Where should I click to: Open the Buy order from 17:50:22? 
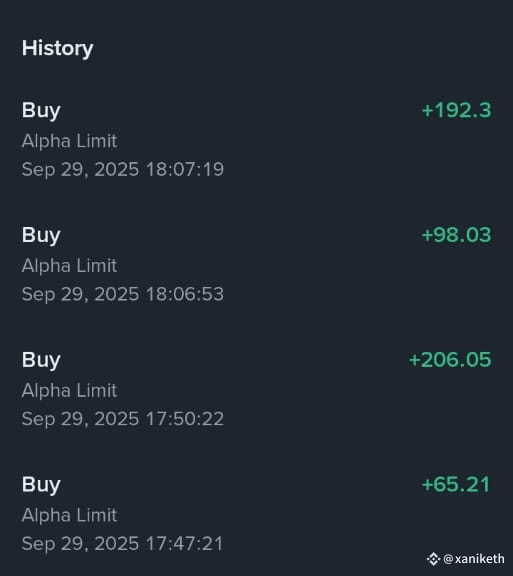coord(256,389)
